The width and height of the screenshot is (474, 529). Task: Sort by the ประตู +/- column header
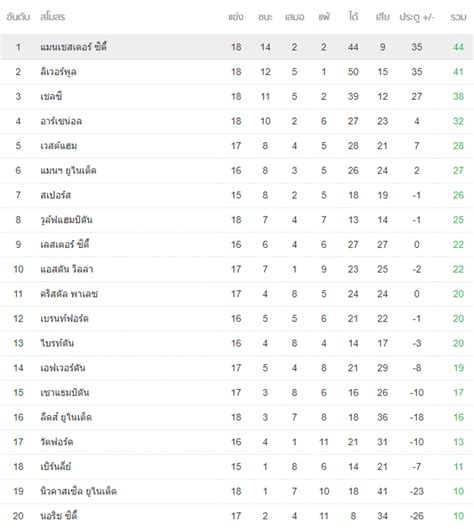coord(417,17)
